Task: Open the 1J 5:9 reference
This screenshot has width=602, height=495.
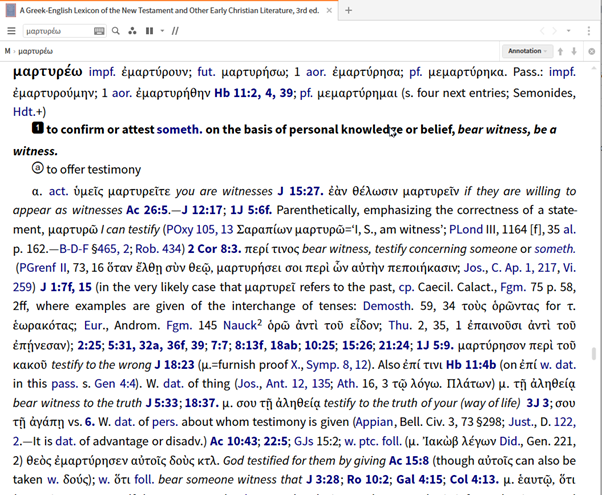Action: [435, 345]
